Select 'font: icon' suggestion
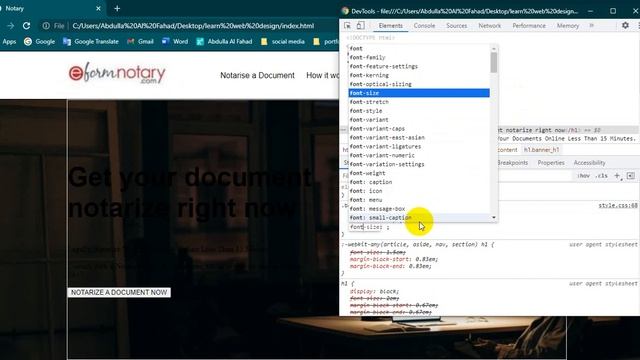The height and width of the screenshot is (360, 640). 419,191
